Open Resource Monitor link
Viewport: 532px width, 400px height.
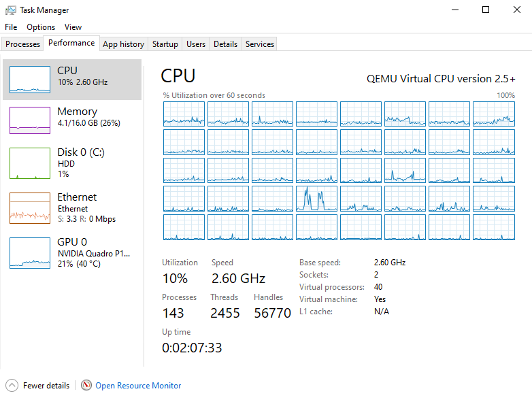pyautogui.click(x=138, y=386)
